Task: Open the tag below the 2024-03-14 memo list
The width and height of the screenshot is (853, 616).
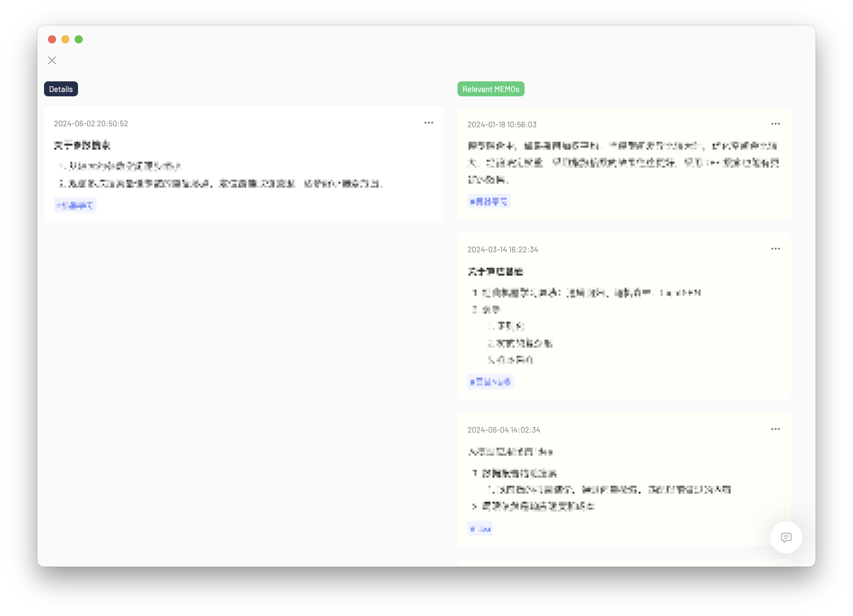Action: pos(490,382)
